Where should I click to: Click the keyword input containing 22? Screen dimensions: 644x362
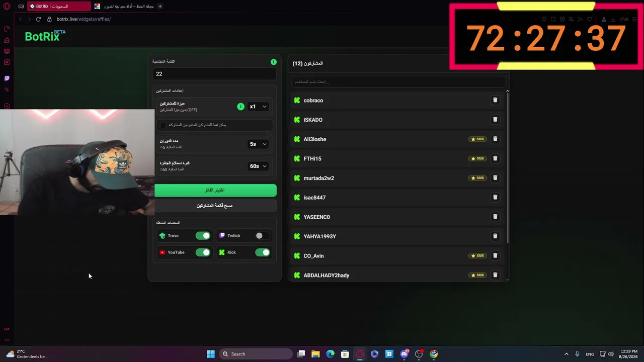click(x=214, y=74)
